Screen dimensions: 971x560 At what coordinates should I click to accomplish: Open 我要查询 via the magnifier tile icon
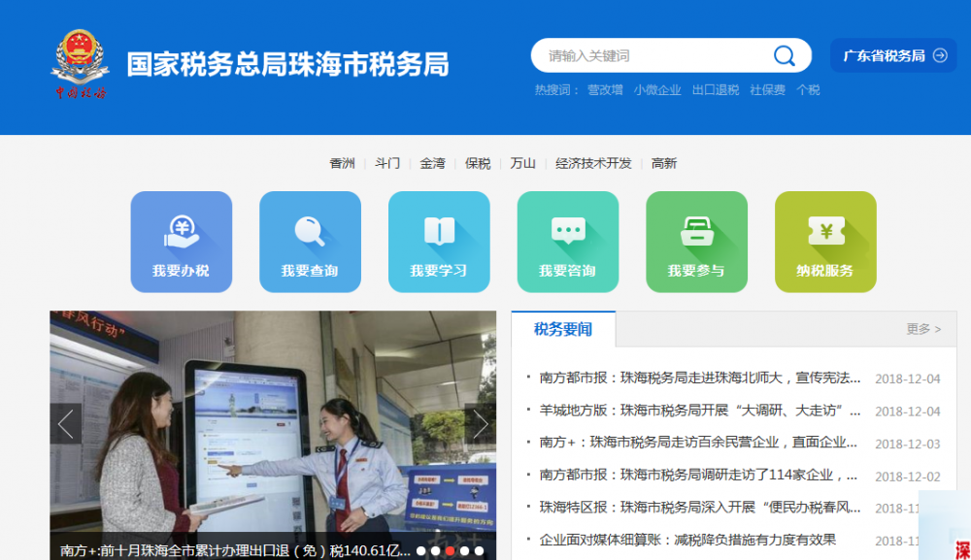(x=310, y=230)
